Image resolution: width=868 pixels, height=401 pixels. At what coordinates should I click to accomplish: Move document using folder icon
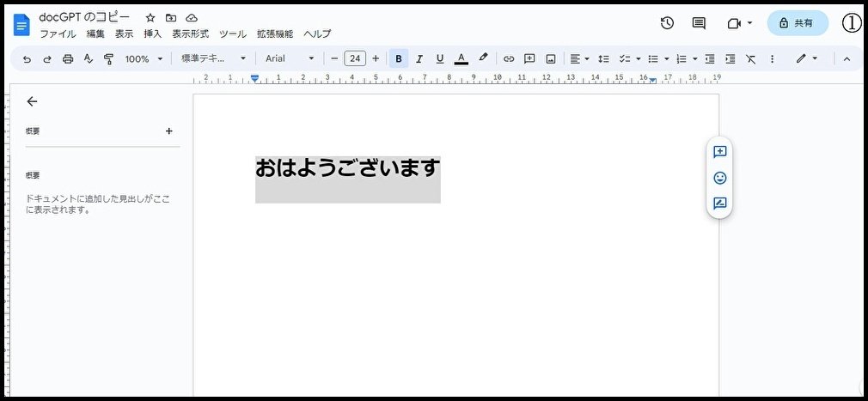[x=170, y=18]
